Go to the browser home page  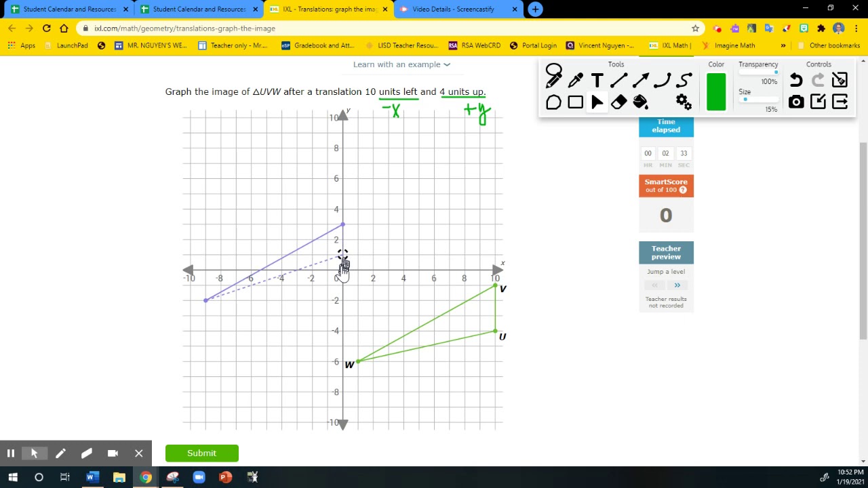click(64, 28)
